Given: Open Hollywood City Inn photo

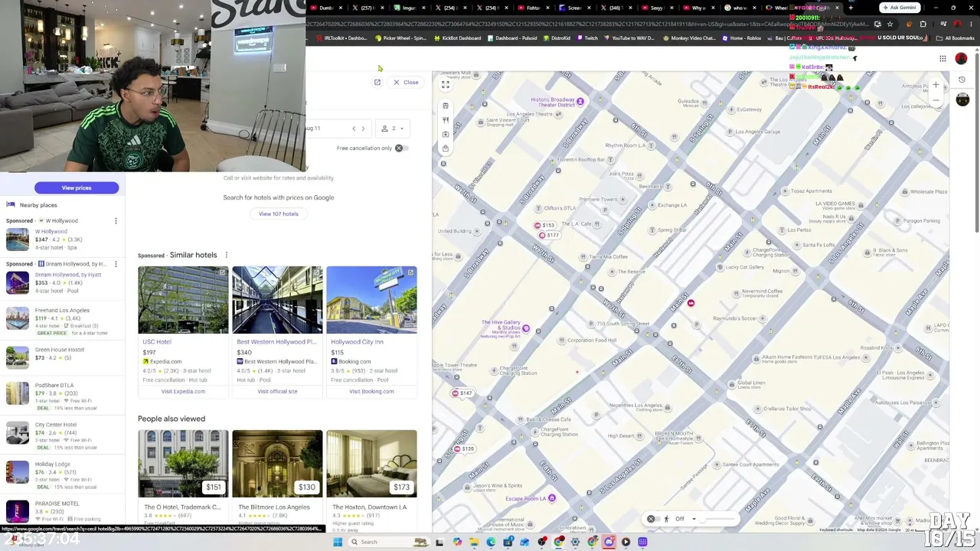Looking at the screenshot, I should pyautogui.click(x=371, y=300).
